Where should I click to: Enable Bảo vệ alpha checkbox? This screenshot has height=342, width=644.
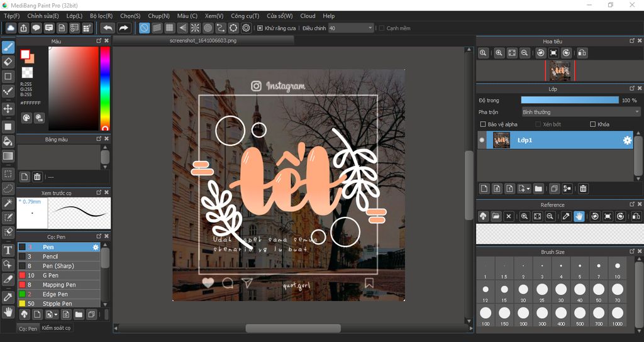[x=483, y=124]
